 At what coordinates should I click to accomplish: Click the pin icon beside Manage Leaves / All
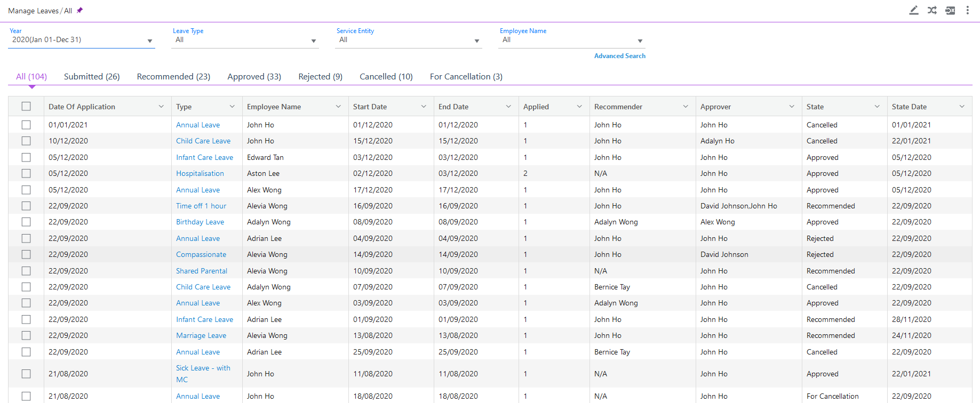pyautogui.click(x=80, y=10)
